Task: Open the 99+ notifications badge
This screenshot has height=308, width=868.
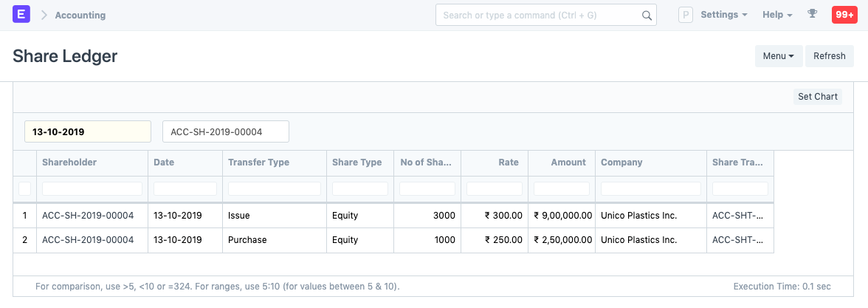Action: pos(844,15)
